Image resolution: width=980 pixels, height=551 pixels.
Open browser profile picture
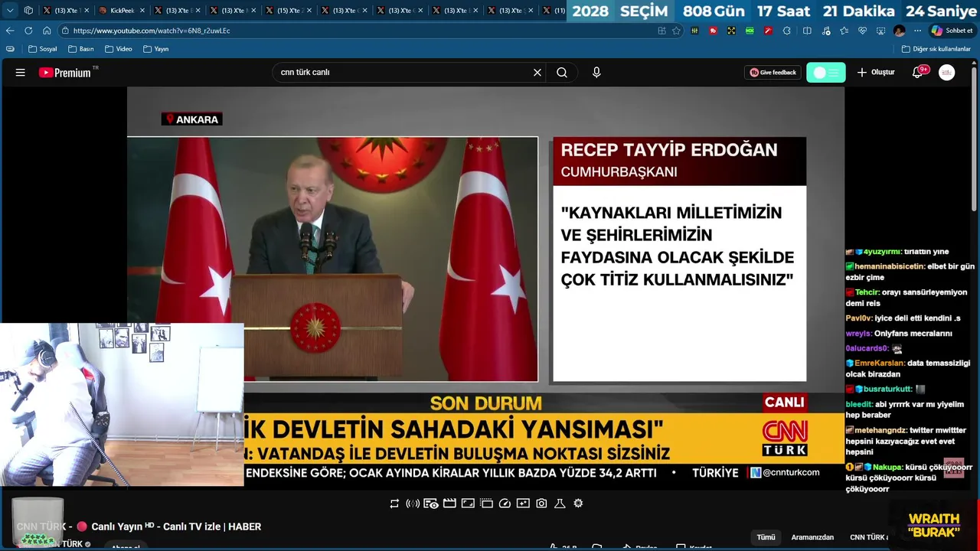[899, 31]
